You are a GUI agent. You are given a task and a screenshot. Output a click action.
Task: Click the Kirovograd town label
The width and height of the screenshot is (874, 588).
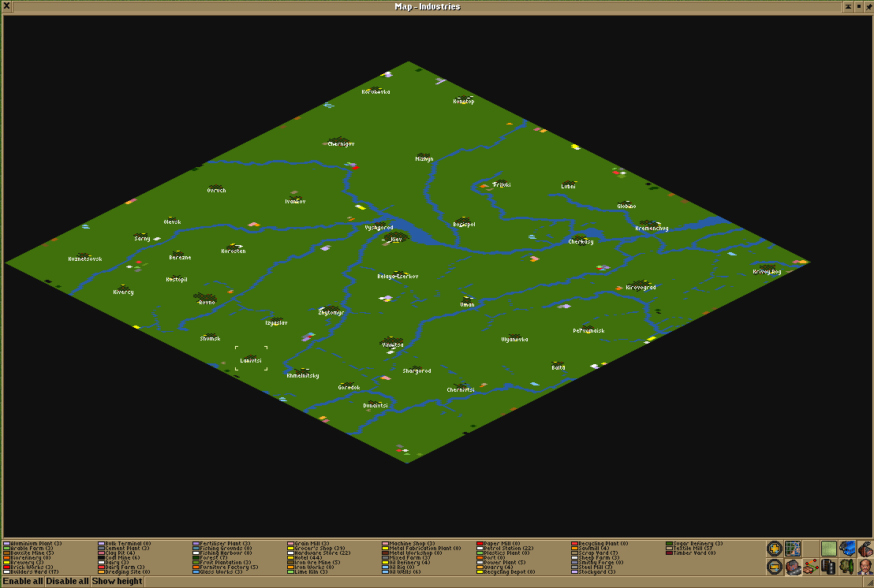[x=641, y=288]
